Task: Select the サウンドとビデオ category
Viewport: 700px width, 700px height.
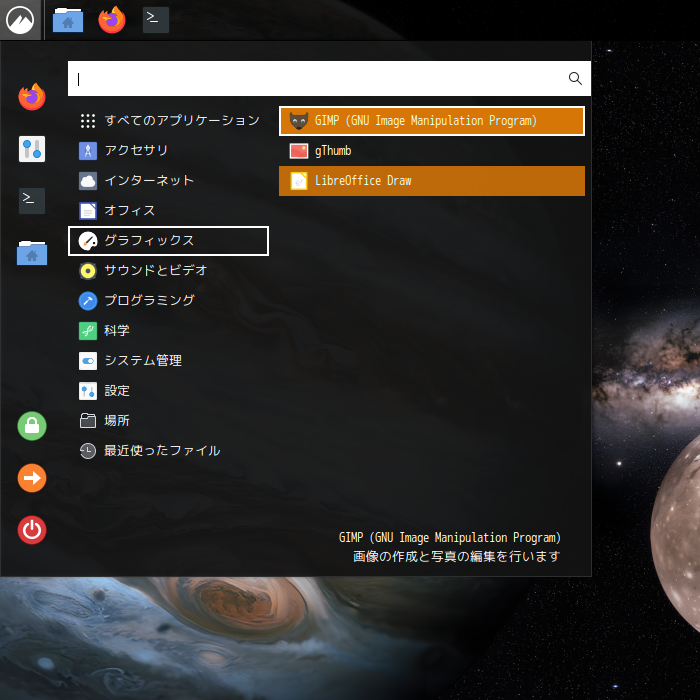Action: point(168,271)
